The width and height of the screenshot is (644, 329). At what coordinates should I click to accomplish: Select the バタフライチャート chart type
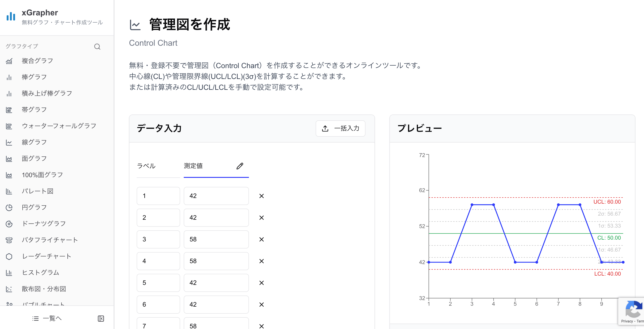(50, 240)
